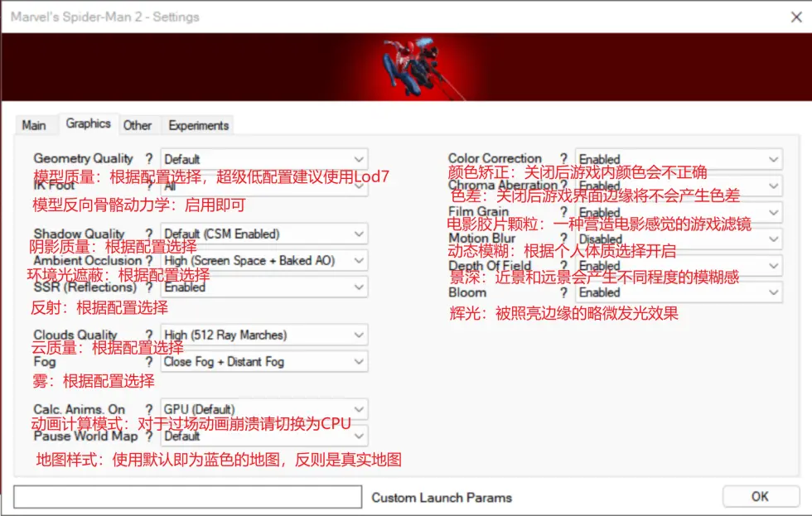Open the Motion Blur Disabled dropdown

[678, 239]
